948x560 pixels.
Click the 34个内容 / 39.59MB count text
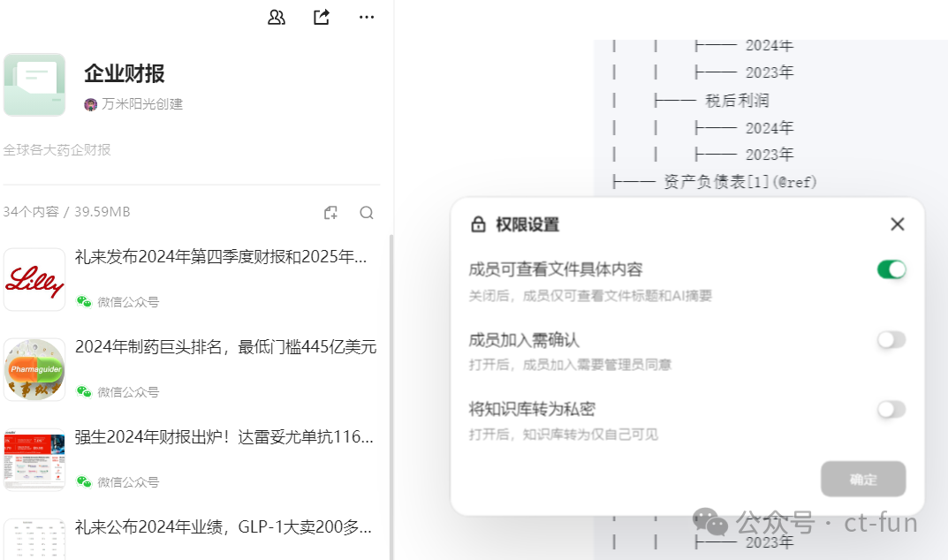[66, 212]
